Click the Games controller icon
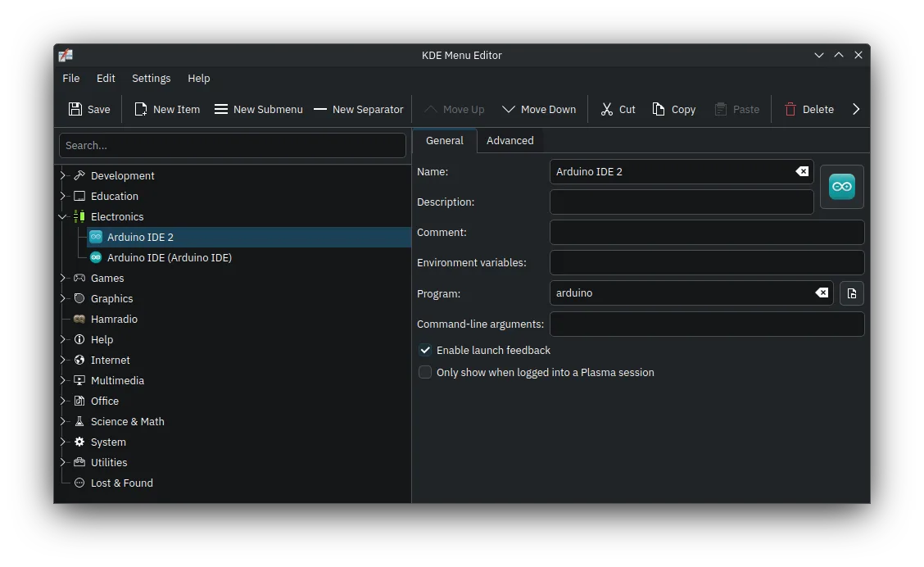924x567 pixels. (79, 279)
